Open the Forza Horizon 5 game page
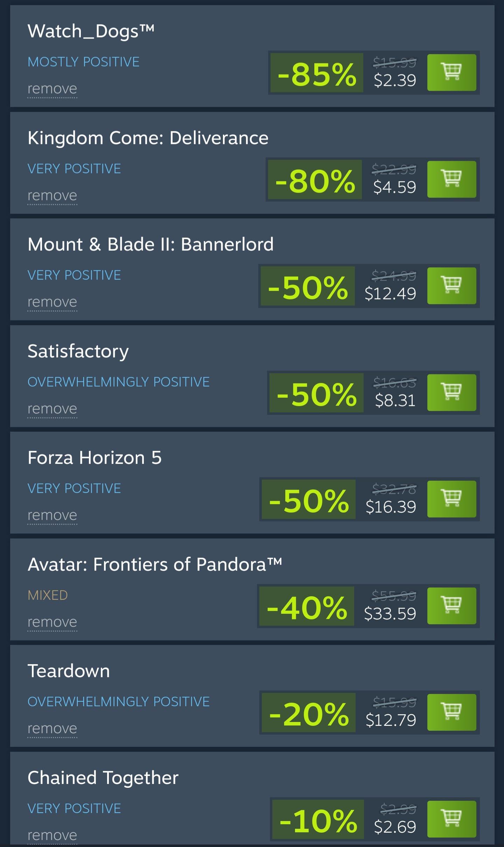 (94, 458)
